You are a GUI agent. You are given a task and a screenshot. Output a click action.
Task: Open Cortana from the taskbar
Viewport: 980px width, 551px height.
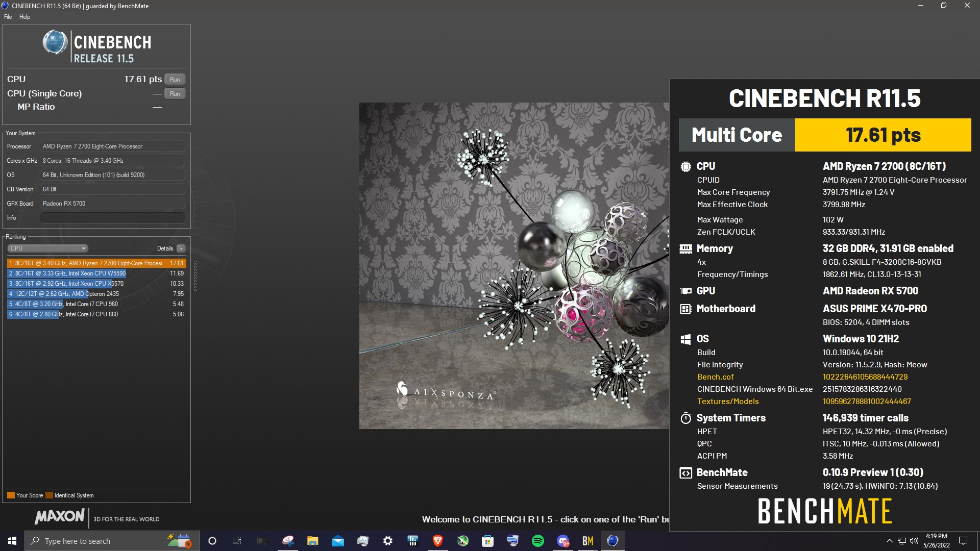pyautogui.click(x=212, y=541)
